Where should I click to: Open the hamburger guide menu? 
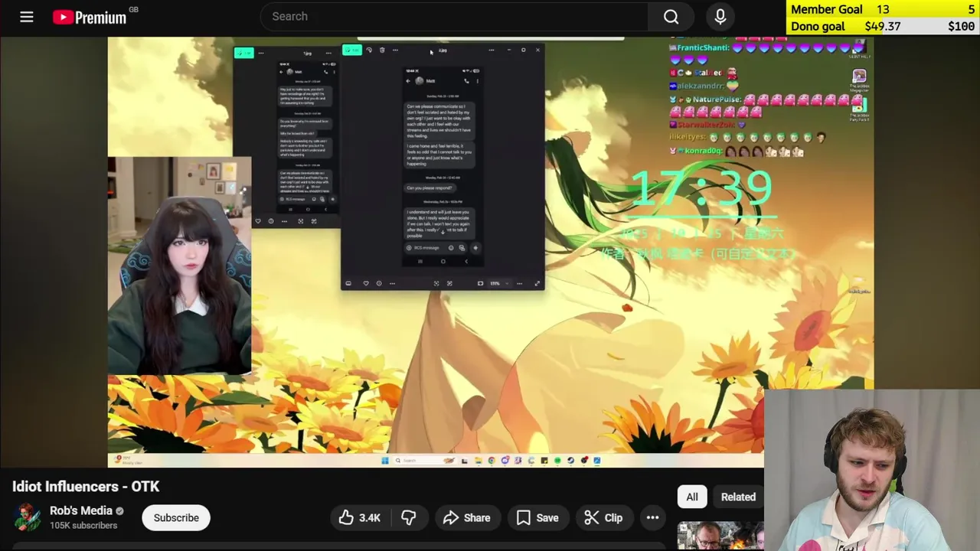click(27, 17)
